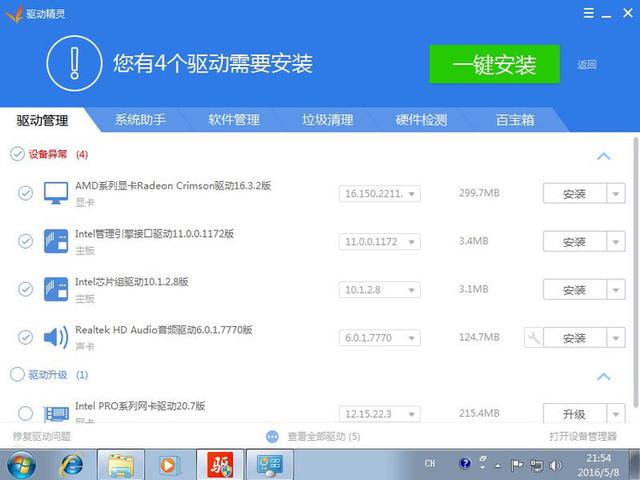The width and height of the screenshot is (640, 480).
Task: Click the Driver Genius logo in title bar
Action: (x=13, y=14)
